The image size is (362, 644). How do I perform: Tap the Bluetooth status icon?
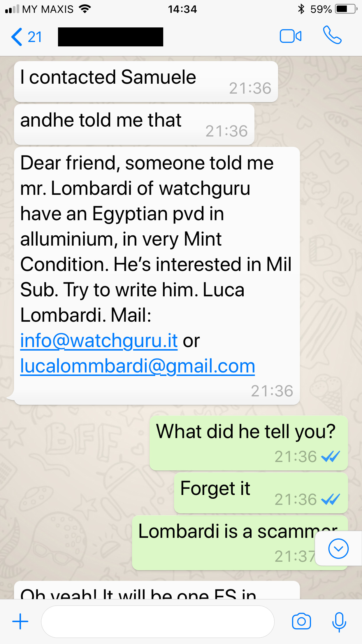pyautogui.click(x=301, y=9)
